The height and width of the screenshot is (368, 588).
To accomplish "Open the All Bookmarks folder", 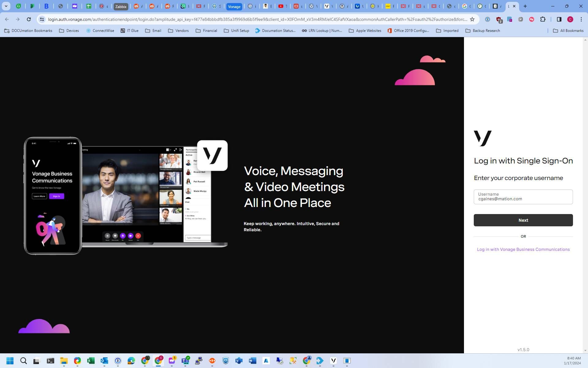I will click(x=568, y=31).
